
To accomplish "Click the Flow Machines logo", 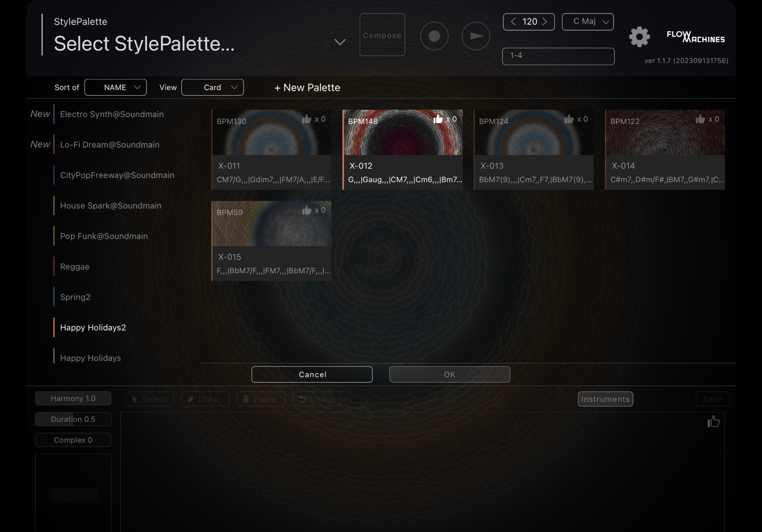I will click(696, 37).
